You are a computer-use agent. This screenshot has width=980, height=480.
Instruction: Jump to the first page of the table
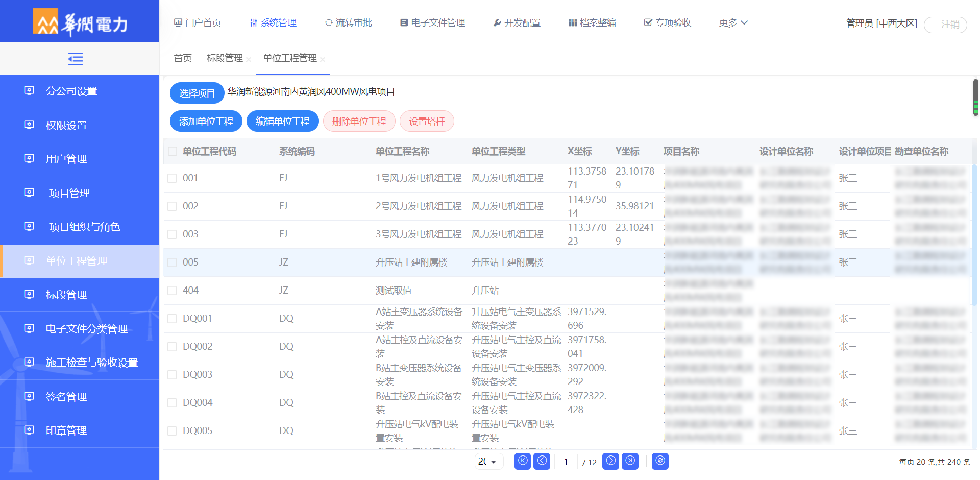(523, 461)
